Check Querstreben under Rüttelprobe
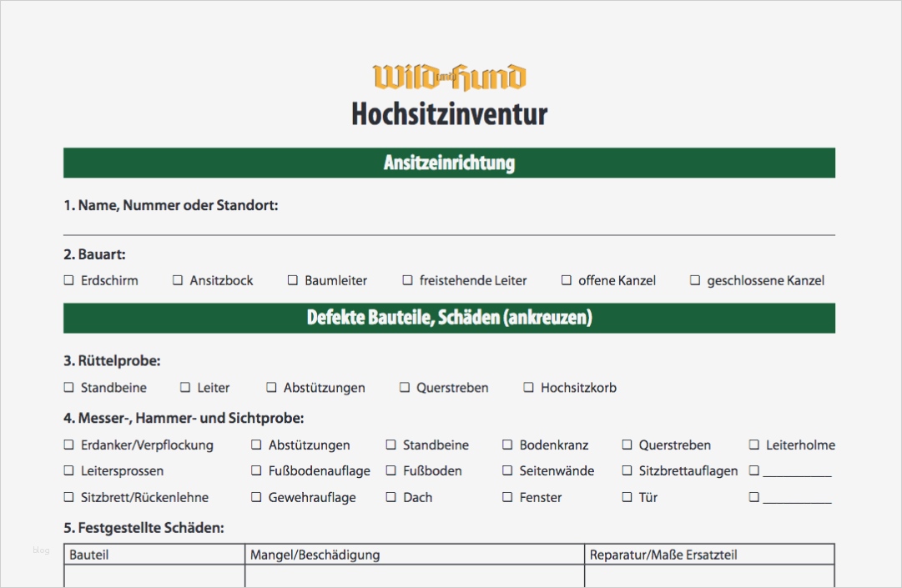Screen dimensions: 902x588 point(405,387)
